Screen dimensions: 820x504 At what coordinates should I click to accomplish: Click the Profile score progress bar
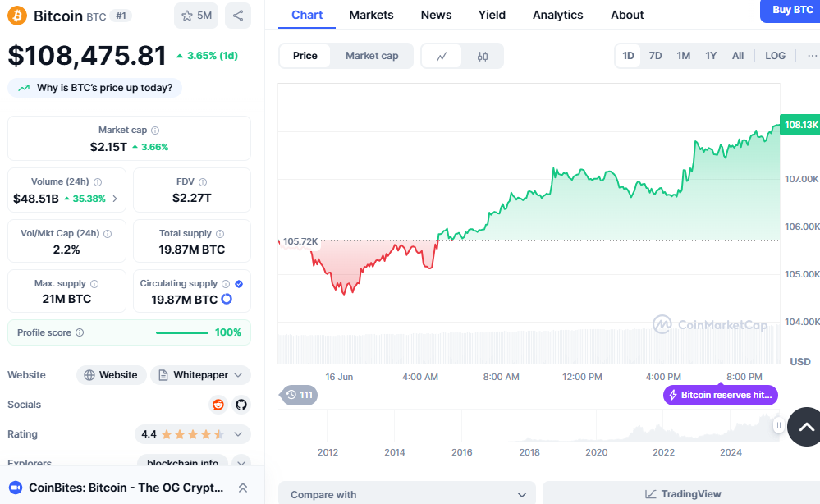pyautogui.click(x=182, y=332)
